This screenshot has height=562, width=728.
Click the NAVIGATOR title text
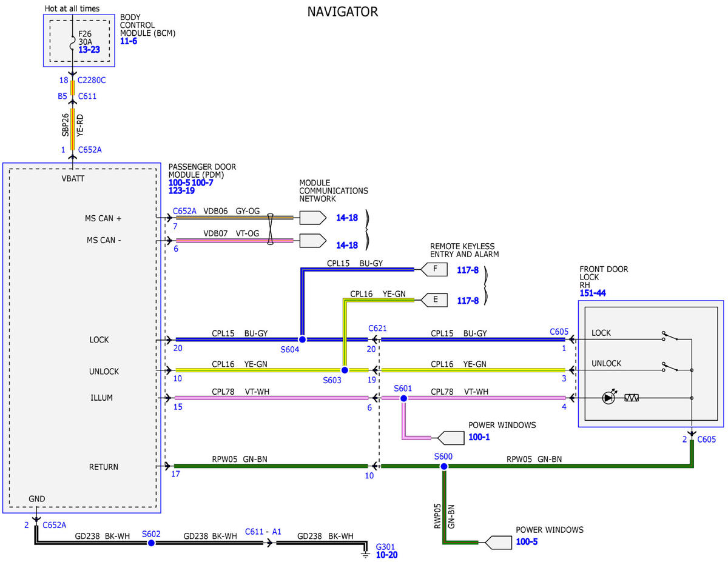point(342,12)
